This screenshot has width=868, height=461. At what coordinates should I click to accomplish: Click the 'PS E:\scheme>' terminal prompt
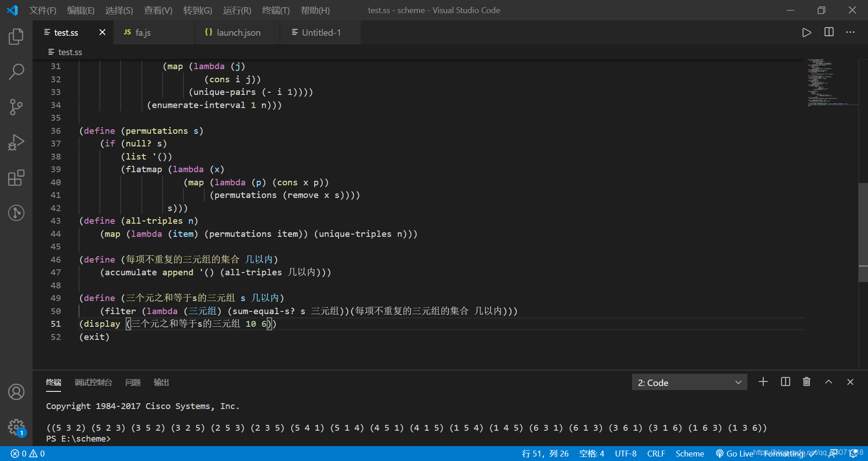78,438
